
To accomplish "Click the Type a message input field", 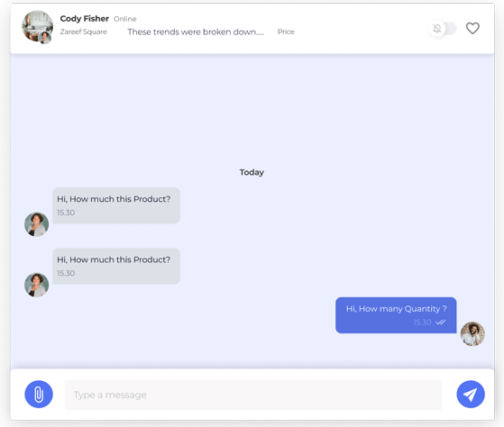I will (253, 395).
